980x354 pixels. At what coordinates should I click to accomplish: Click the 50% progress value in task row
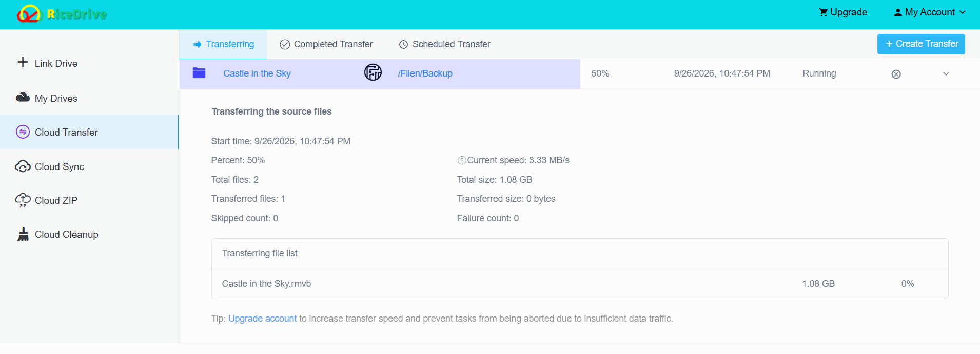coord(600,73)
